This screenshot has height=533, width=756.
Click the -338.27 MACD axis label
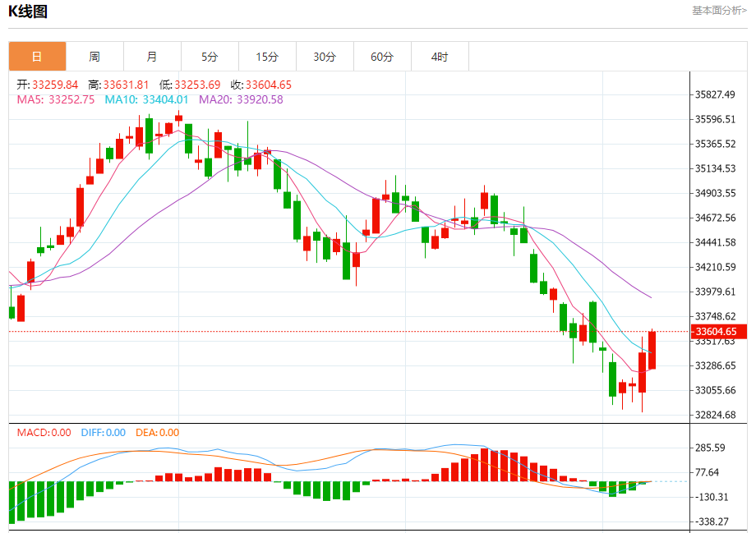click(x=712, y=522)
